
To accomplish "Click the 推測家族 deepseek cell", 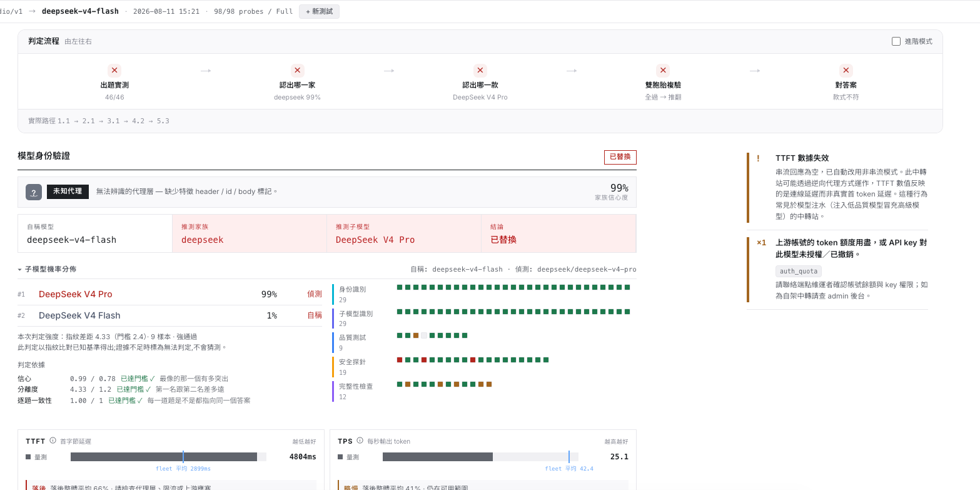I will 250,233.
